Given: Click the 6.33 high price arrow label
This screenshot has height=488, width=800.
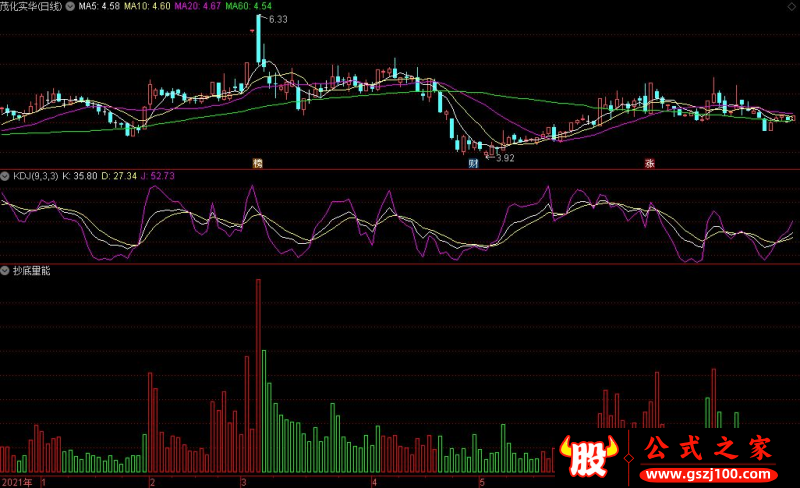Looking at the screenshot, I should (x=276, y=19).
